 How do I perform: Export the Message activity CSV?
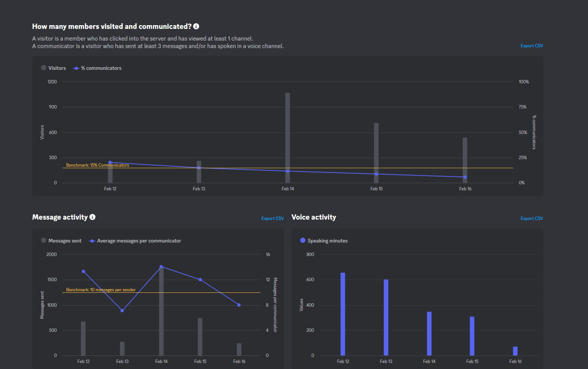(272, 218)
